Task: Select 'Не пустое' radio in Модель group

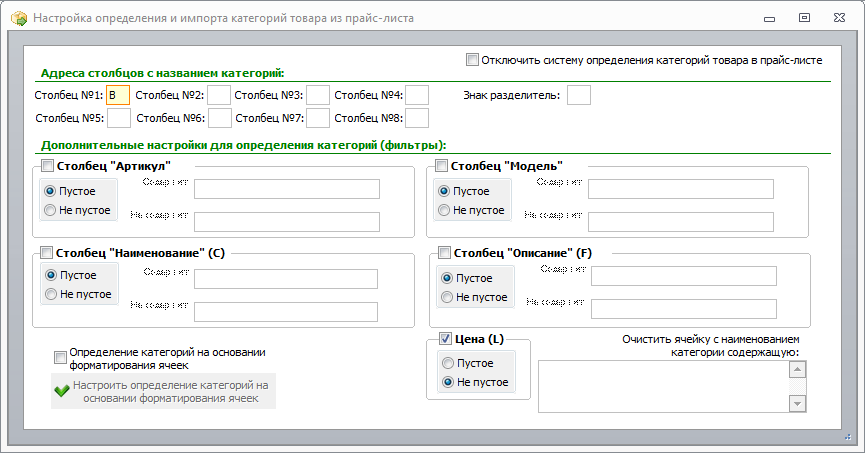Action: 444,210
